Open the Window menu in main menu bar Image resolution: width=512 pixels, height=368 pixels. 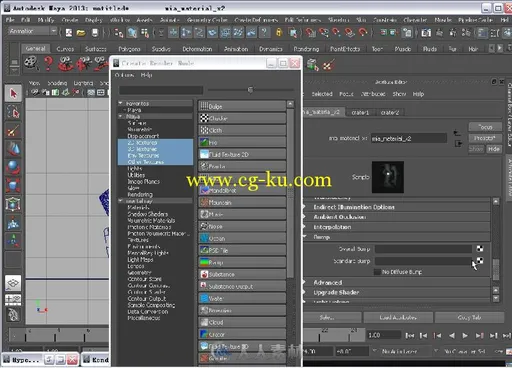120,20
